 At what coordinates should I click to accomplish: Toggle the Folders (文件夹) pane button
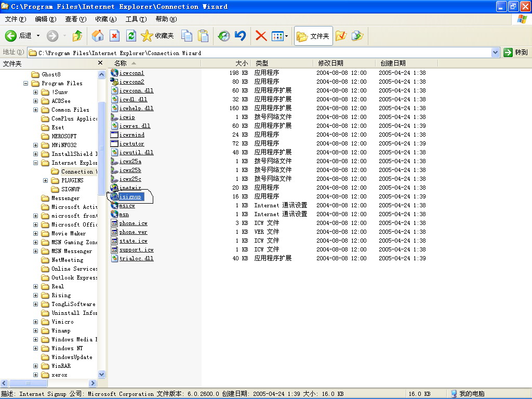point(313,36)
